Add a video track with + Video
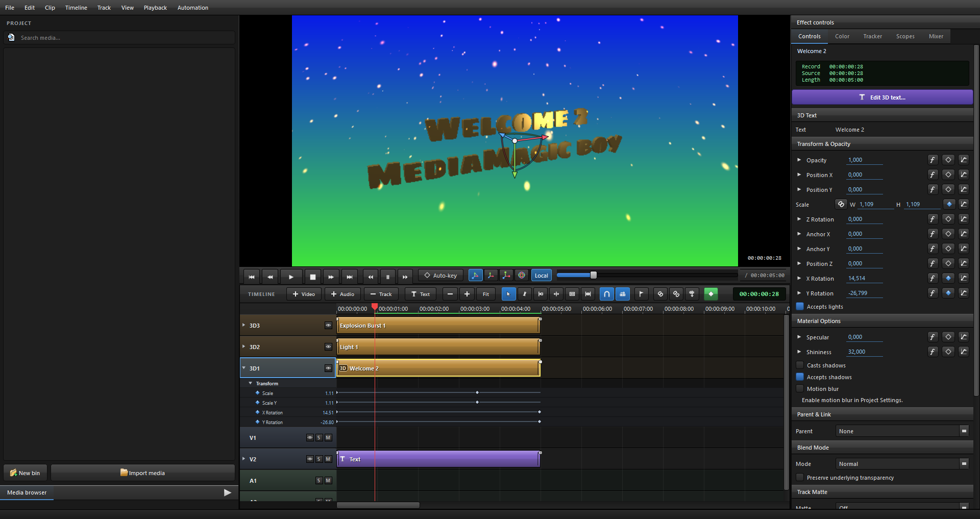The height and width of the screenshot is (519, 980). tap(304, 294)
